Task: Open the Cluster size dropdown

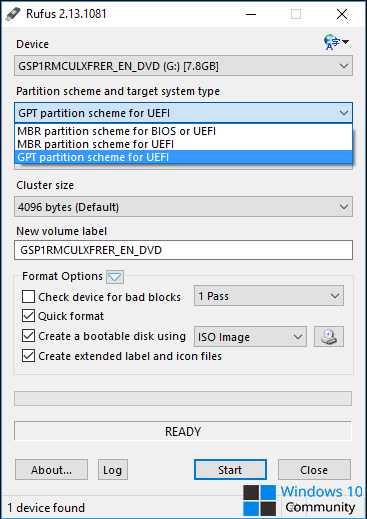Action: pyautogui.click(x=183, y=207)
